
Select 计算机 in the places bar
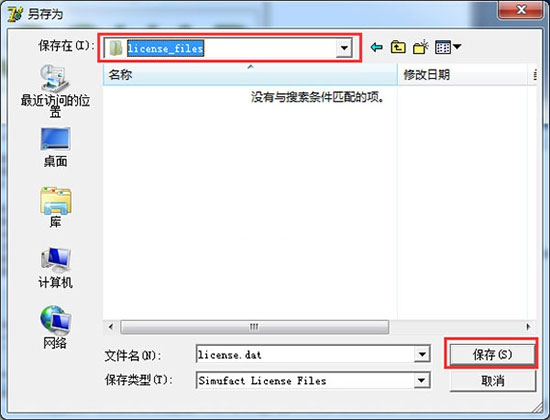(x=55, y=268)
